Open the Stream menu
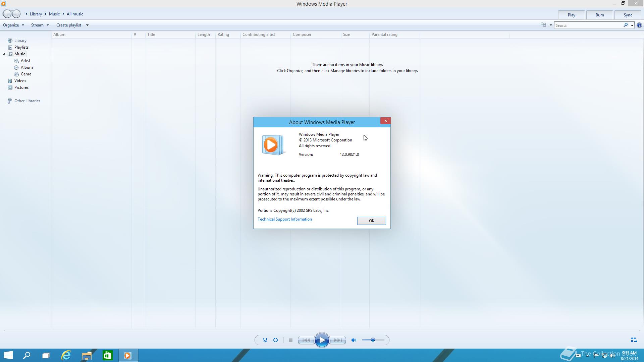The image size is (644, 362). click(40, 25)
